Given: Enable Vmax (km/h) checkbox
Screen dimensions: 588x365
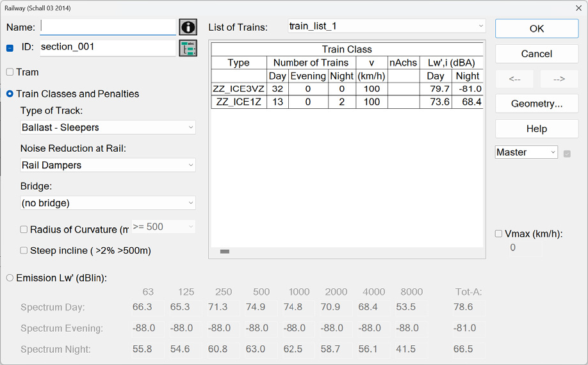Looking at the screenshot, I should 498,234.
